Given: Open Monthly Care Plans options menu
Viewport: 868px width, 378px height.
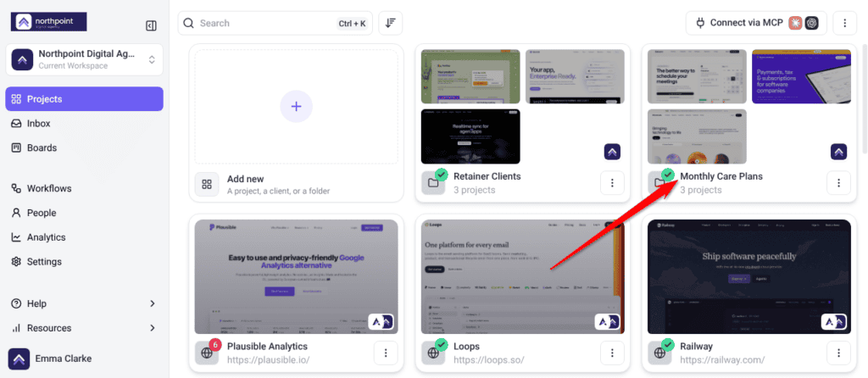Looking at the screenshot, I should click(x=838, y=182).
